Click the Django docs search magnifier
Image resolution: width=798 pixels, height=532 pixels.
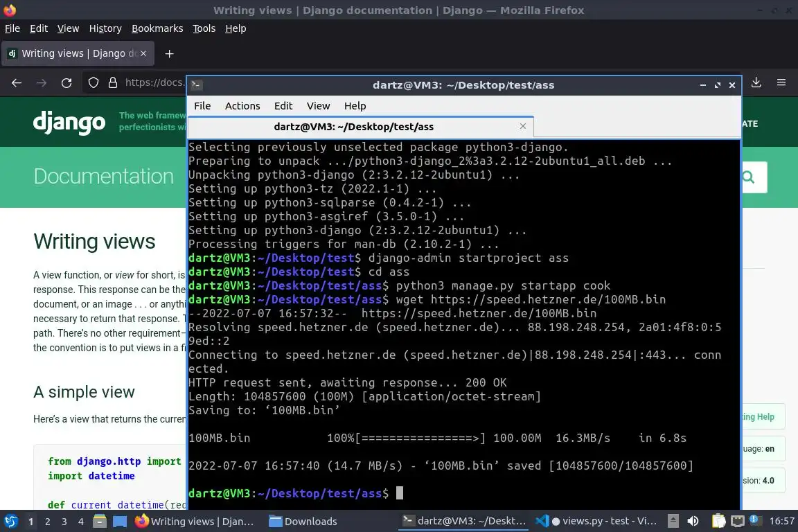(x=748, y=177)
